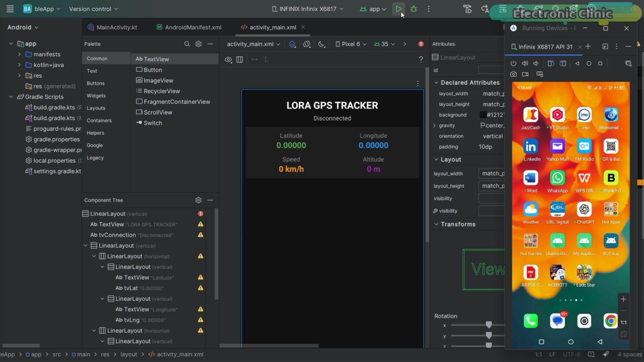
Task: Run the app with the green play button
Action: 398,9
